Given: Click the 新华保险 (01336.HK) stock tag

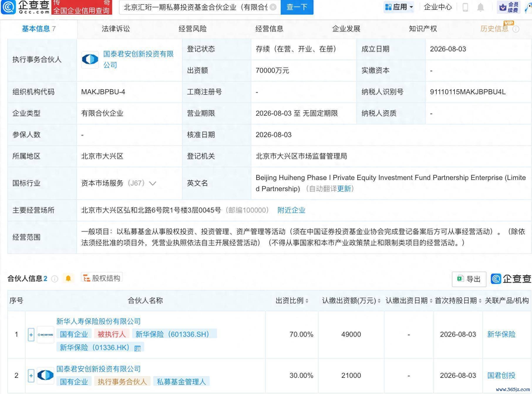Looking at the screenshot, I should click(x=95, y=348).
